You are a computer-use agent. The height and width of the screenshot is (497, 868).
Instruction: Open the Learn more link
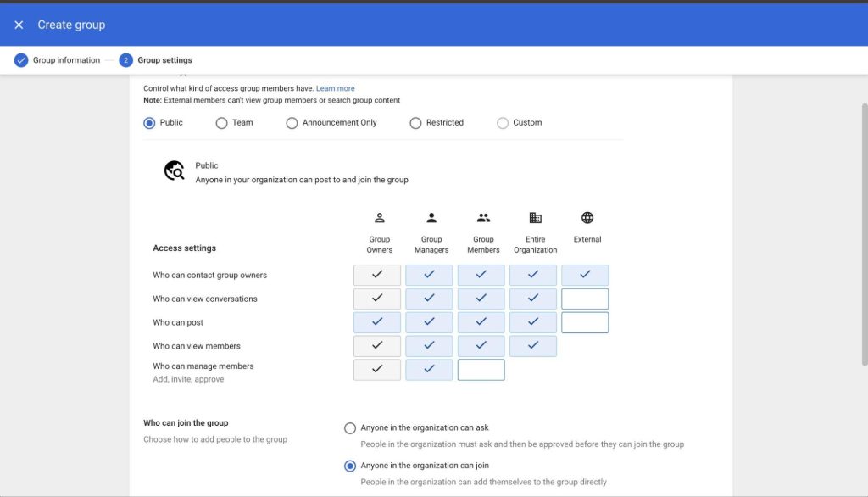(x=336, y=87)
